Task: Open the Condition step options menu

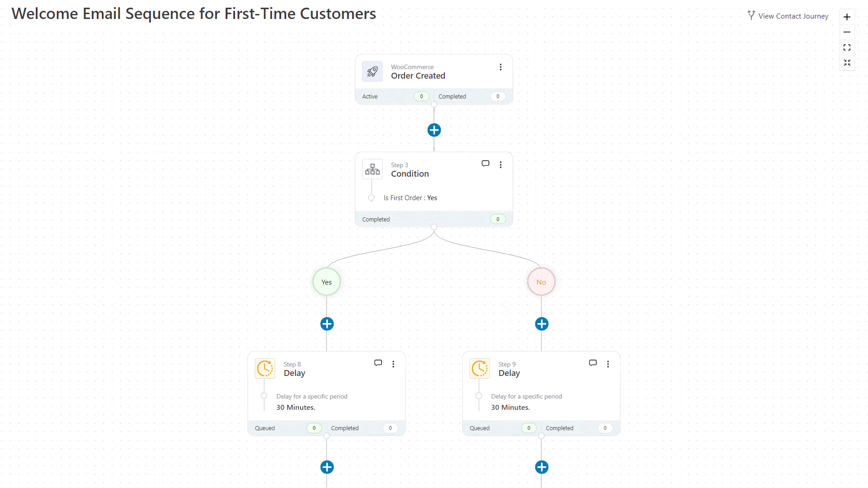Action: [x=500, y=165]
